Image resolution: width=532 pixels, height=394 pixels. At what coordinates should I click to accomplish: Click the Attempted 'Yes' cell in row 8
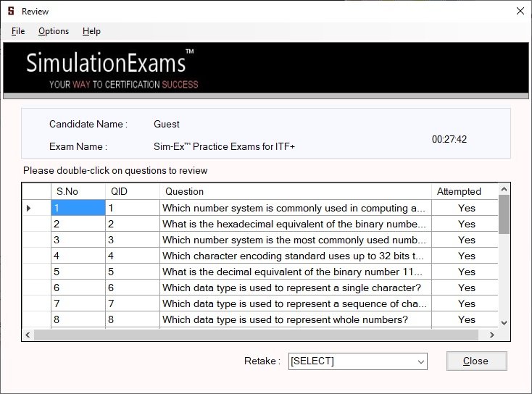tap(465, 319)
